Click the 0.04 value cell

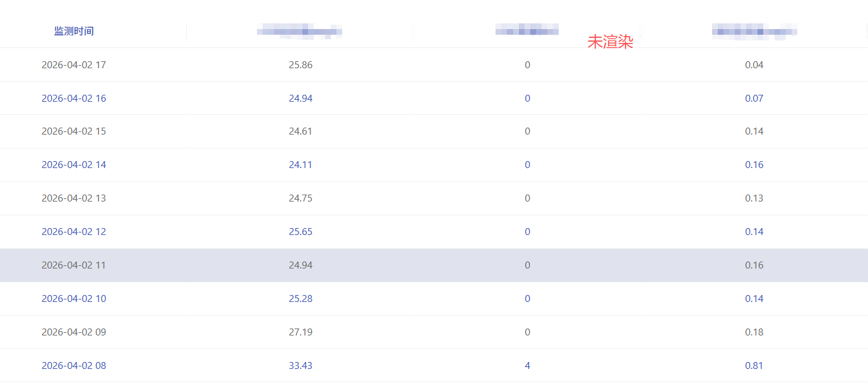tap(754, 64)
